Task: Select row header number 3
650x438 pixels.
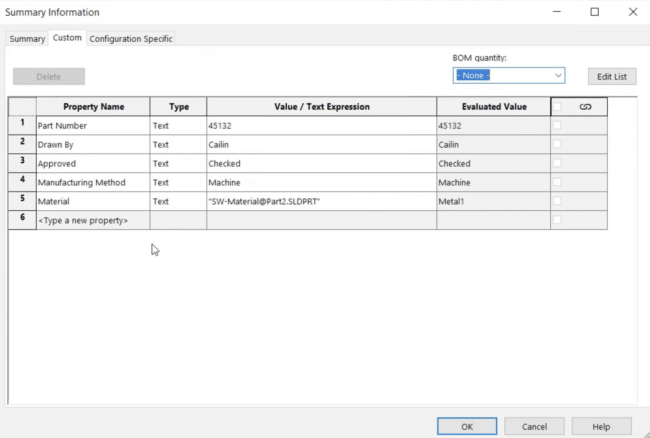Action: coord(22,163)
